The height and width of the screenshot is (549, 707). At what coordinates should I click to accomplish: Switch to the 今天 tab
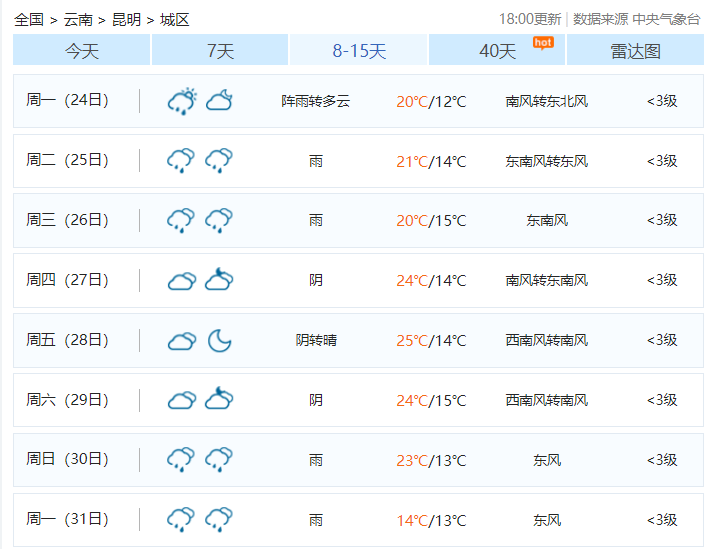(82, 51)
